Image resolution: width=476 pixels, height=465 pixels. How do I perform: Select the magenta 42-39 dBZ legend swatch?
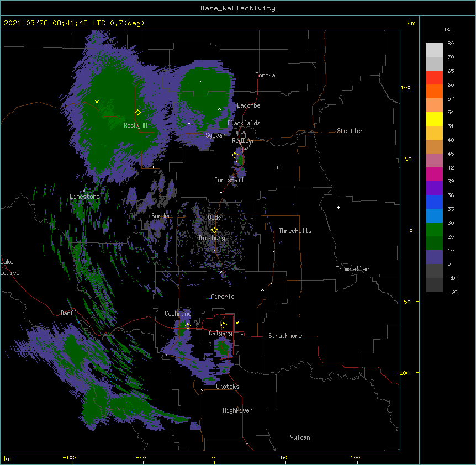(434, 174)
